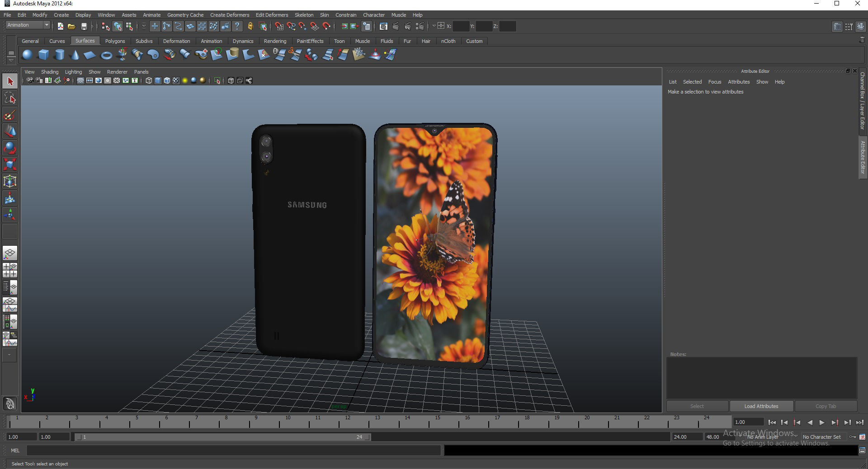Open Attribute Editor Focus menu
The image size is (868, 469).
pos(715,82)
